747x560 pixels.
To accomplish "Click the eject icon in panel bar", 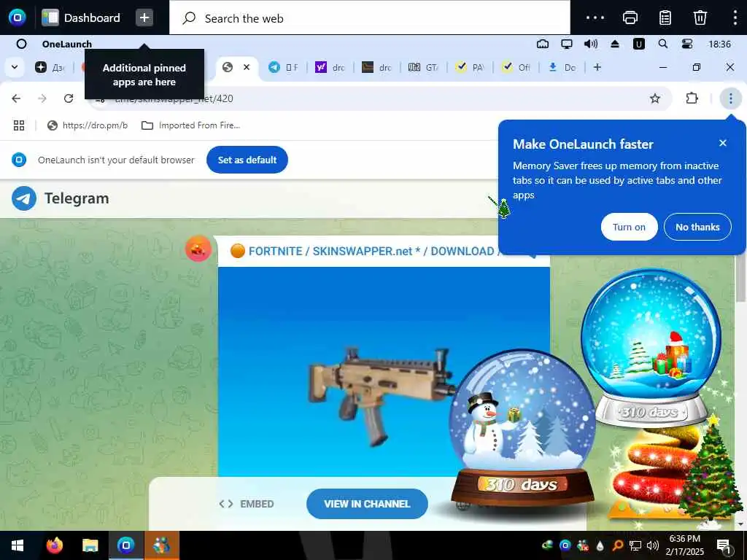I will (614, 44).
